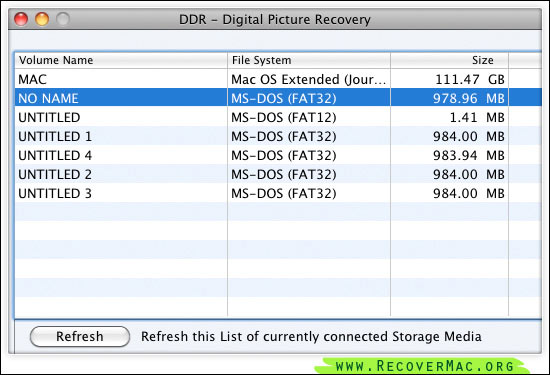Image resolution: width=550 pixels, height=375 pixels.
Task: Sort by the File System column header
Action: tap(309, 60)
